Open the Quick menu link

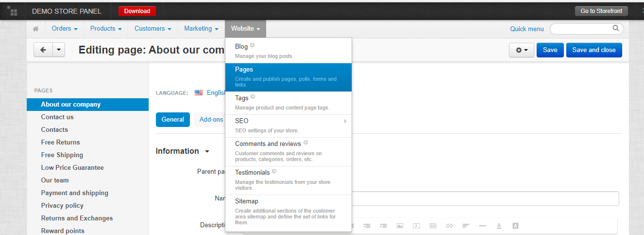[527, 29]
